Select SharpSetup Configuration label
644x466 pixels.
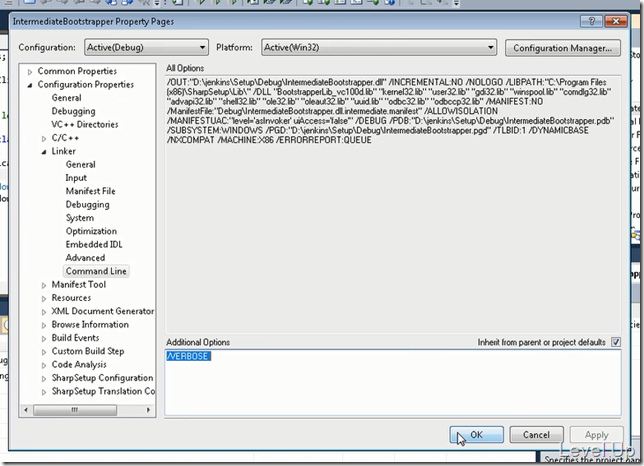click(102, 378)
